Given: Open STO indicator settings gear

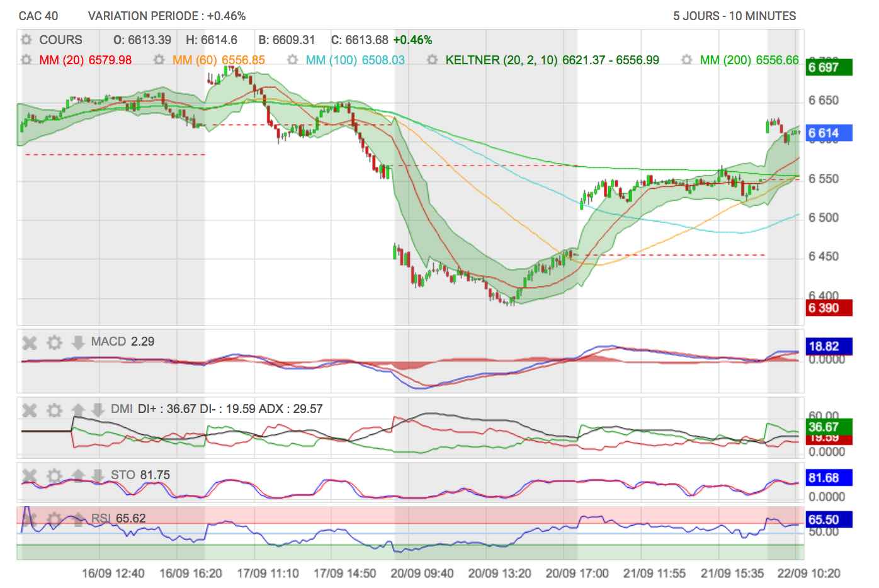Looking at the screenshot, I should 55,476.
